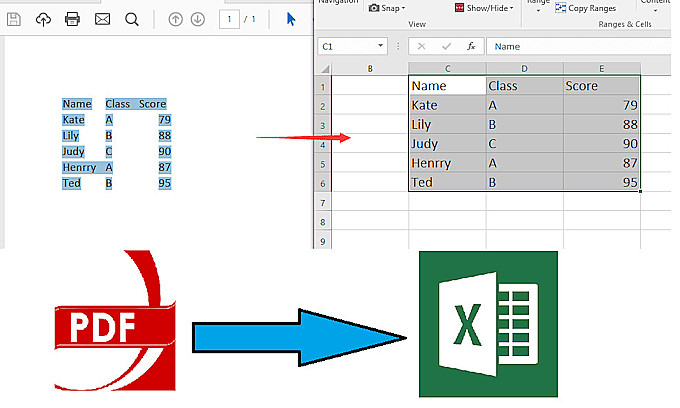Select column E header
The width and height of the screenshot is (680, 408).
602,69
